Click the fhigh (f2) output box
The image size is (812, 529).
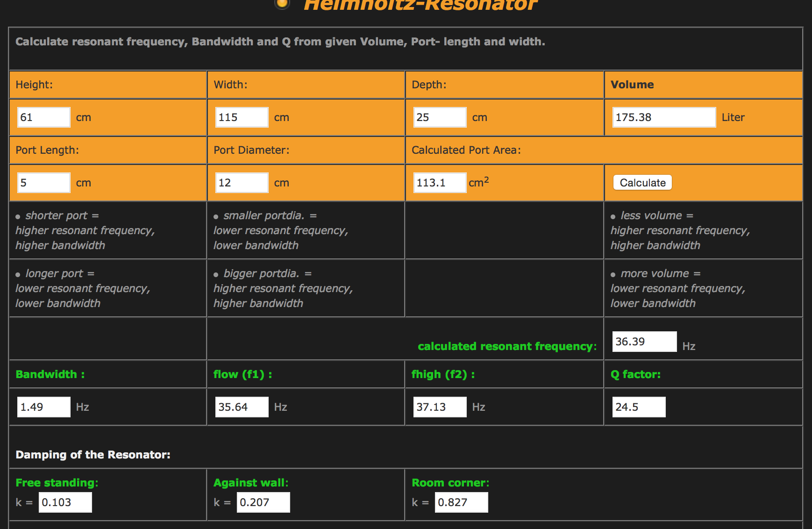tap(440, 407)
